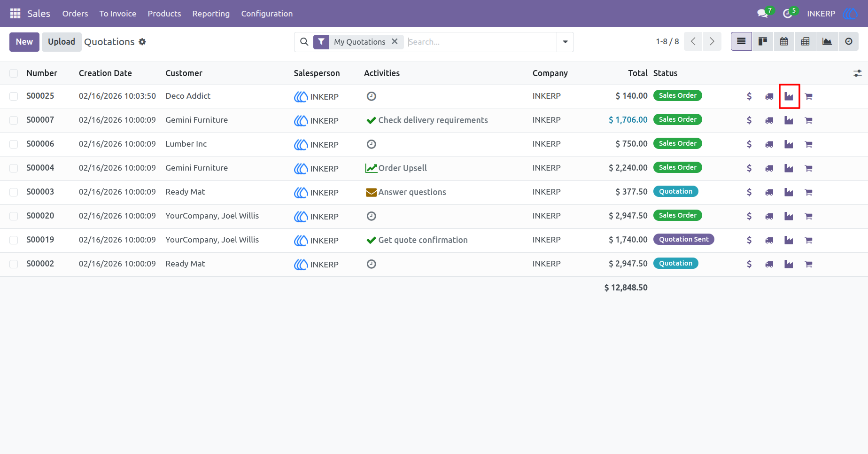Open the Reporting menu

[211, 14]
